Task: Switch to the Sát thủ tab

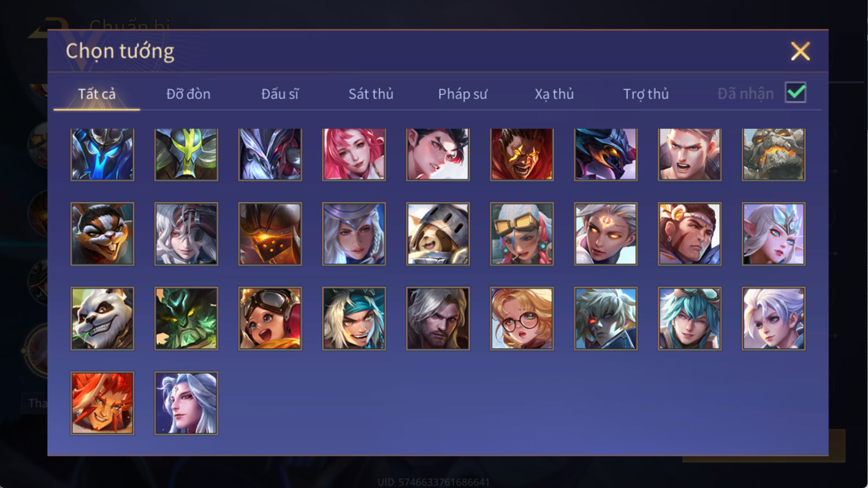Action: [x=371, y=94]
